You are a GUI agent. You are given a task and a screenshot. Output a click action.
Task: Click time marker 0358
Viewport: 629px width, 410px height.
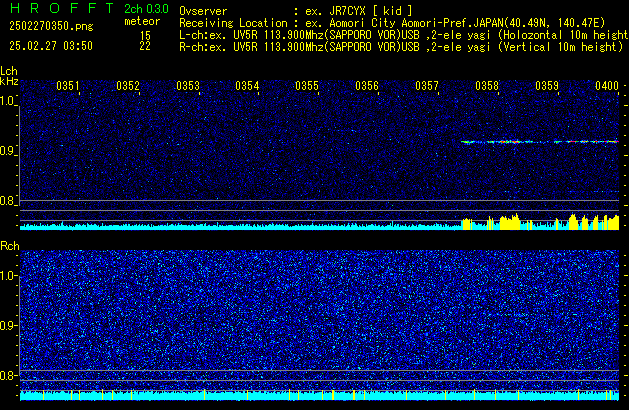coord(487,86)
